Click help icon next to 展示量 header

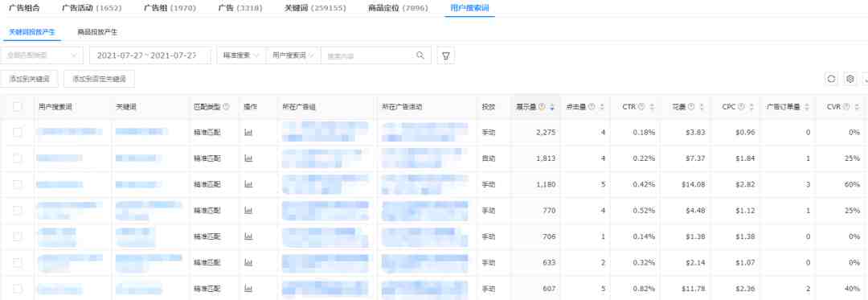coord(542,107)
